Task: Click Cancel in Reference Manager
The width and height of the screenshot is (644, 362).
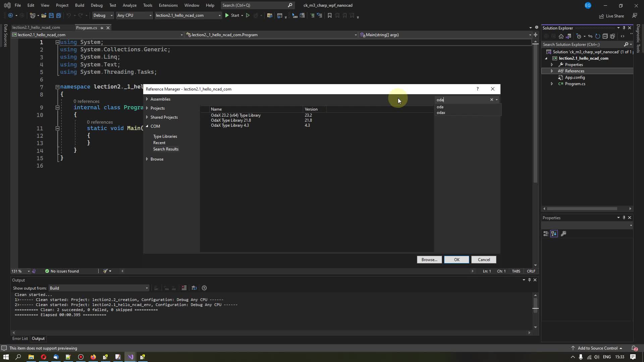Action: pos(484,260)
